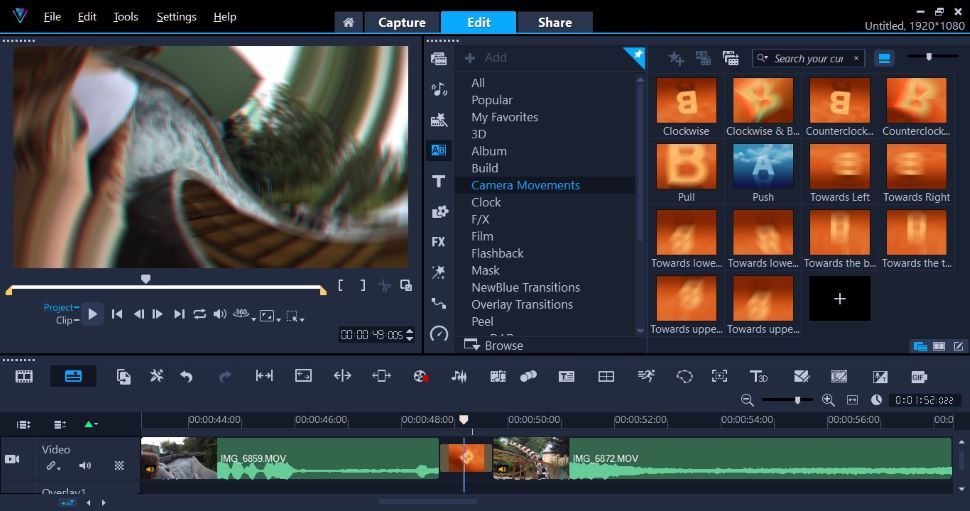The width and height of the screenshot is (970, 511).
Task: Open the Pan and Zoom tool
Action: (719, 376)
